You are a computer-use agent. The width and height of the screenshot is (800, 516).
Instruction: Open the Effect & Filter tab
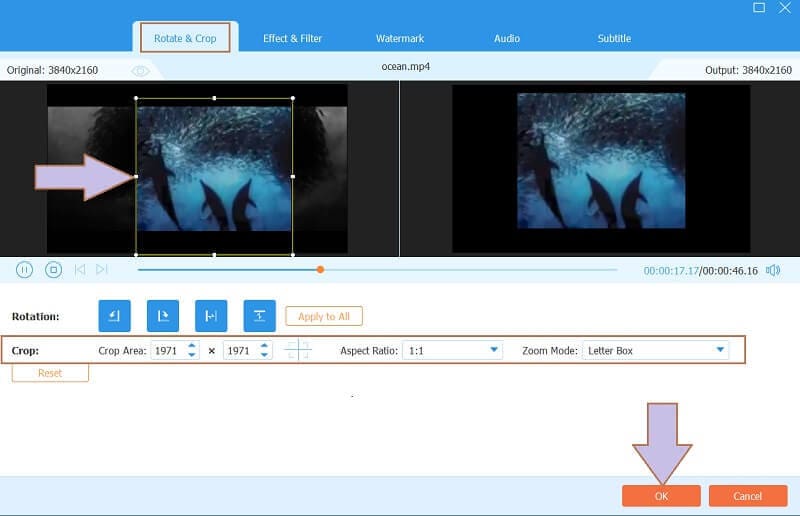(292, 38)
